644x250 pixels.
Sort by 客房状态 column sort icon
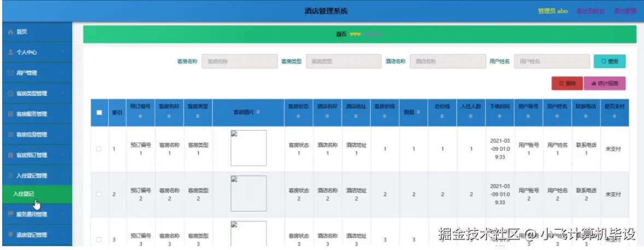click(299, 117)
